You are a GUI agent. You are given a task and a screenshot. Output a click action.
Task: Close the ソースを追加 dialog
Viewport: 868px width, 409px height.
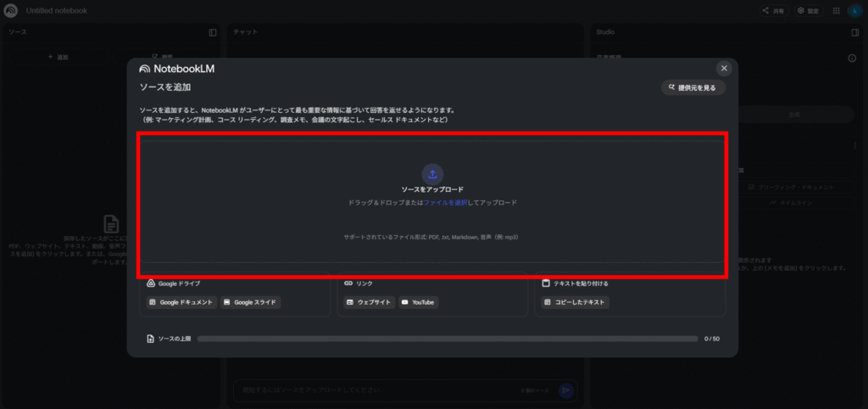coord(724,68)
